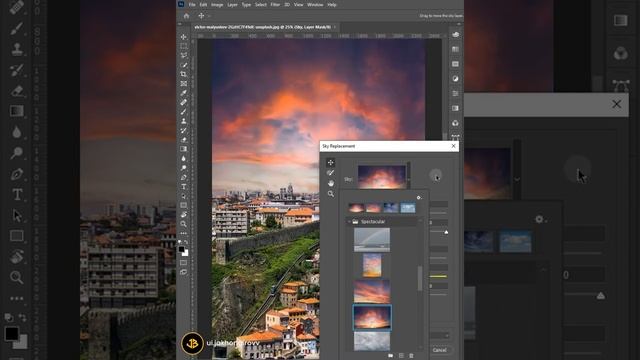Pick the first recent sky thumbnail
640x360 pixels.
pyautogui.click(x=356, y=208)
